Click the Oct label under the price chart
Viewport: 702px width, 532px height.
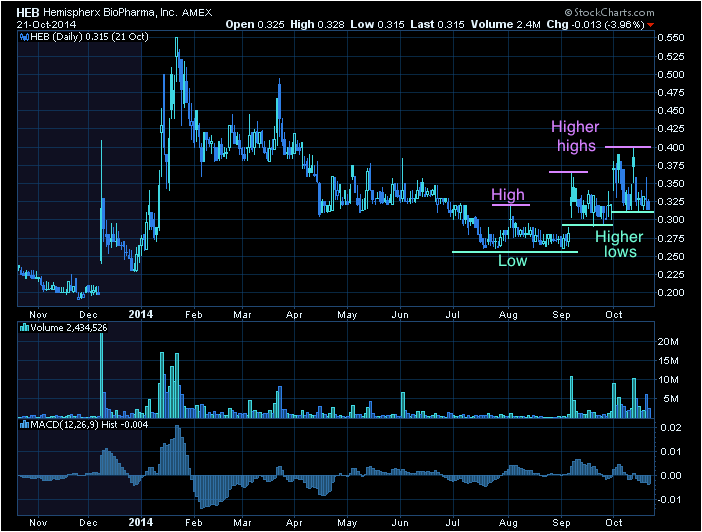click(x=613, y=315)
